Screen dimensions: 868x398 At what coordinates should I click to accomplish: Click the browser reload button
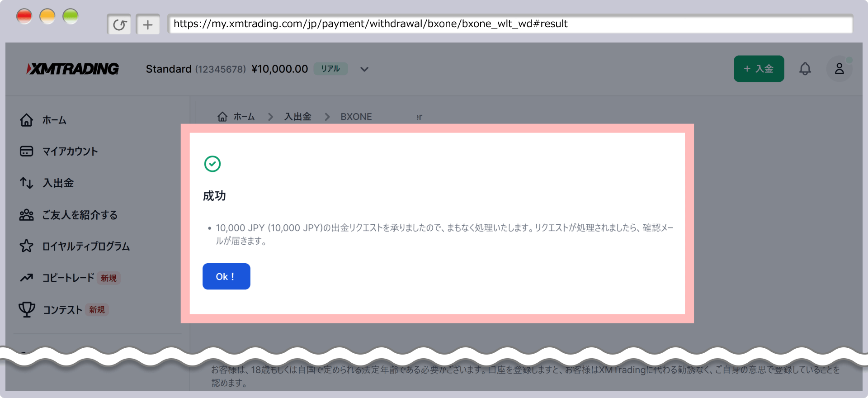coord(119,24)
